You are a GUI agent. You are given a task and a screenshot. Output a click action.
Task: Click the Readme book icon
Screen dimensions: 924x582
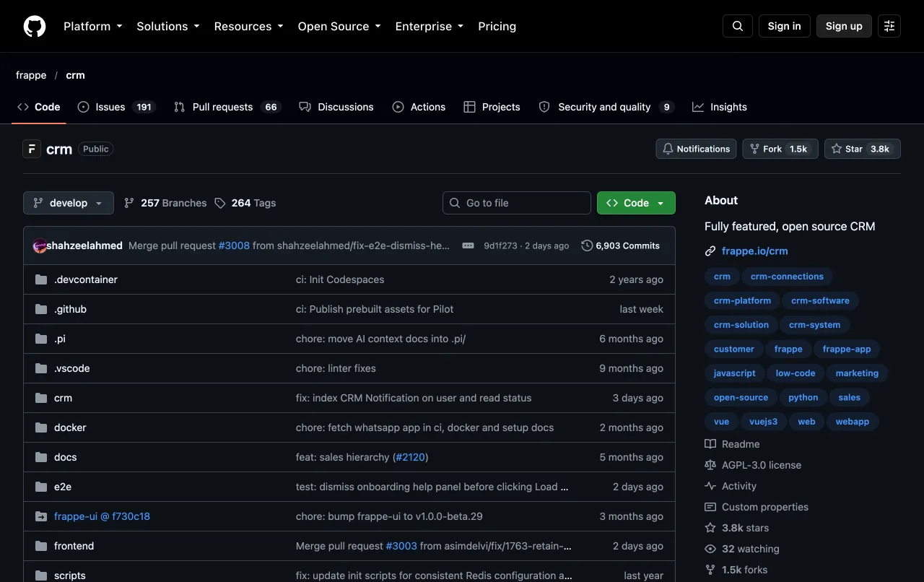710,444
